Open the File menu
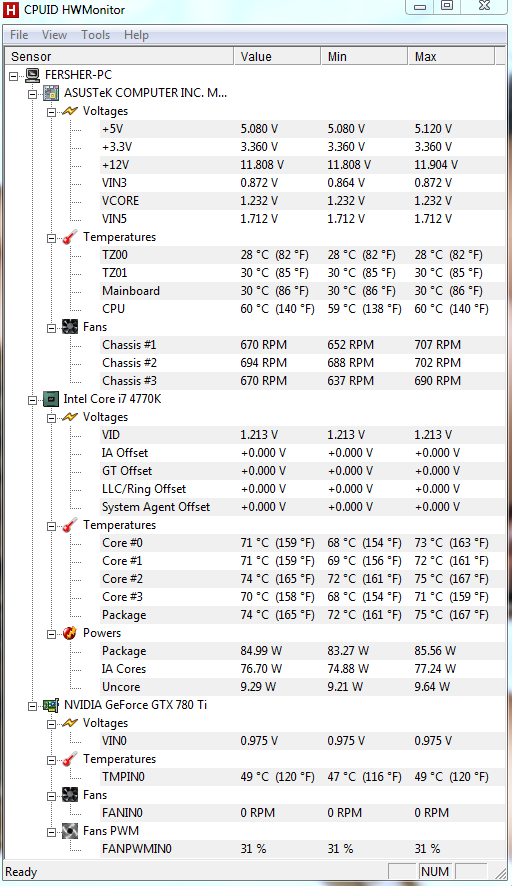The image size is (512, 886). (x=19, y=35)
